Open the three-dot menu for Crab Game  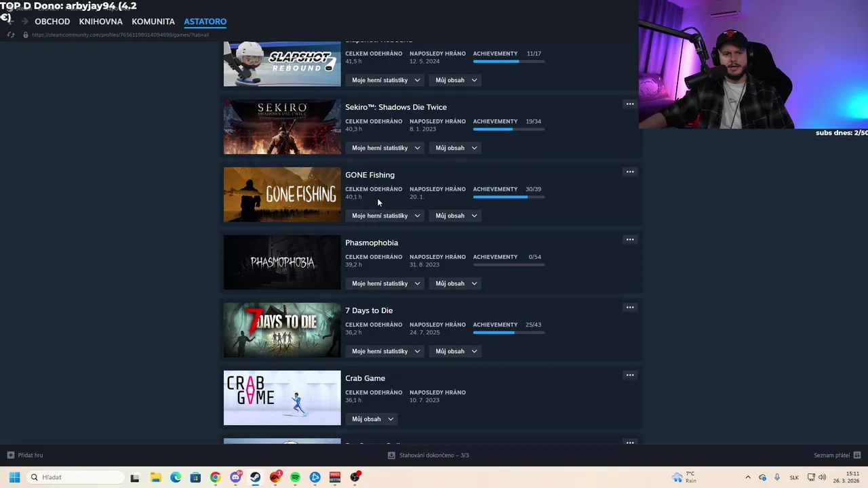pos(630,375)
